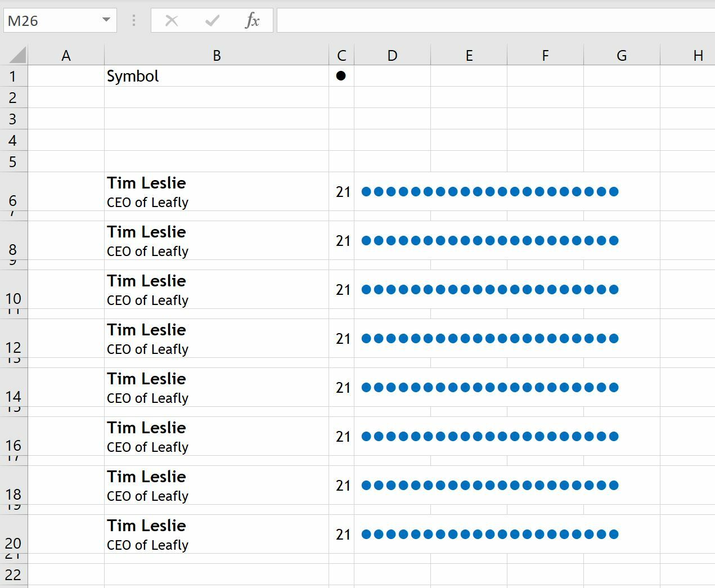Select row 1 header
Image resolution: width=715 pixels, height=588 pixels.
pos(14,76)
